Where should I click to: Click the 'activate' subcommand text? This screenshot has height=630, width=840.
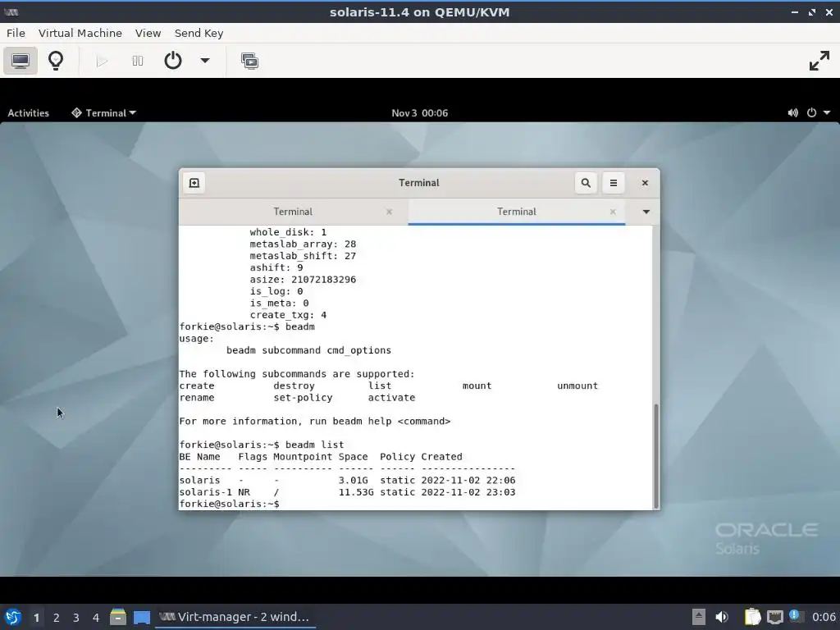[x=391, y=398]
